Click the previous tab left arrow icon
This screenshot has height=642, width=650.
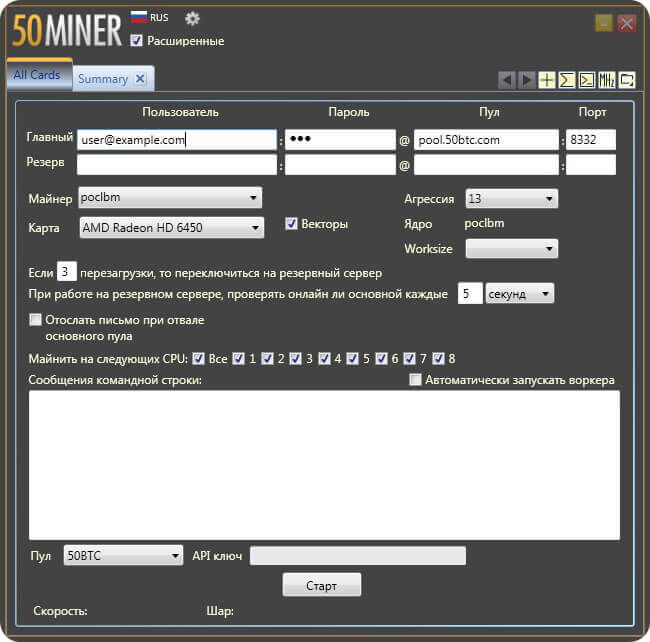pos(507,80)
